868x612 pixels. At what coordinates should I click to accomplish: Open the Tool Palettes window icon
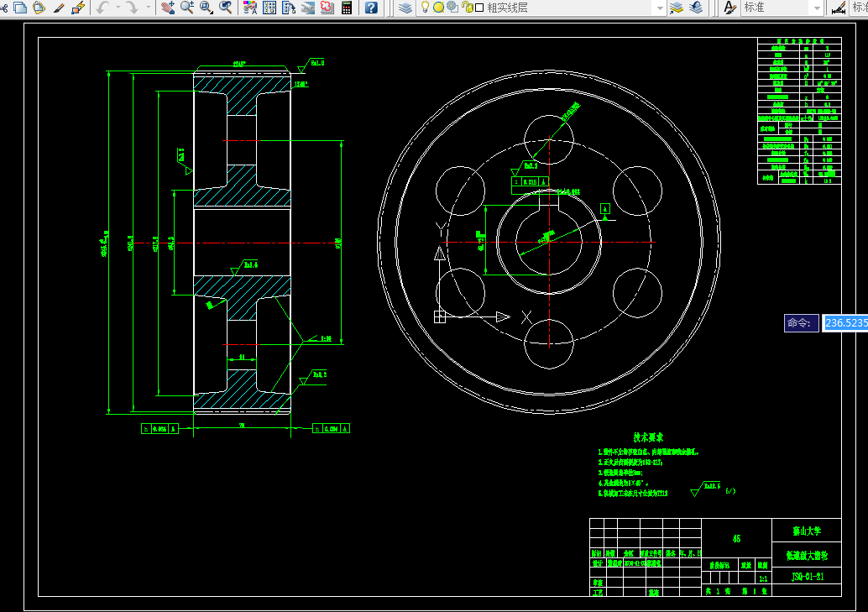pos(289,8)
